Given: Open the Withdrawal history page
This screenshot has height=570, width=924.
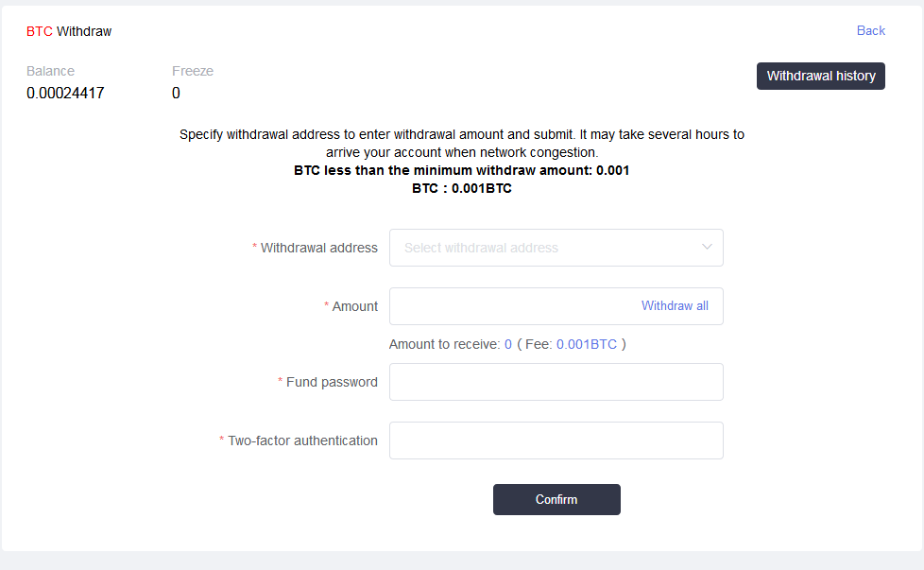Looking at the screenshot, I should pos(820,77).
